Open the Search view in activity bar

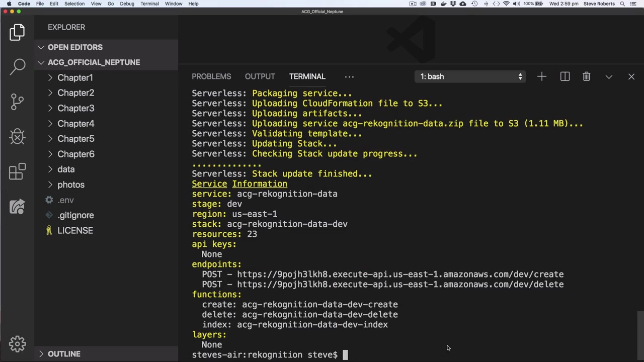click(18, 66)
